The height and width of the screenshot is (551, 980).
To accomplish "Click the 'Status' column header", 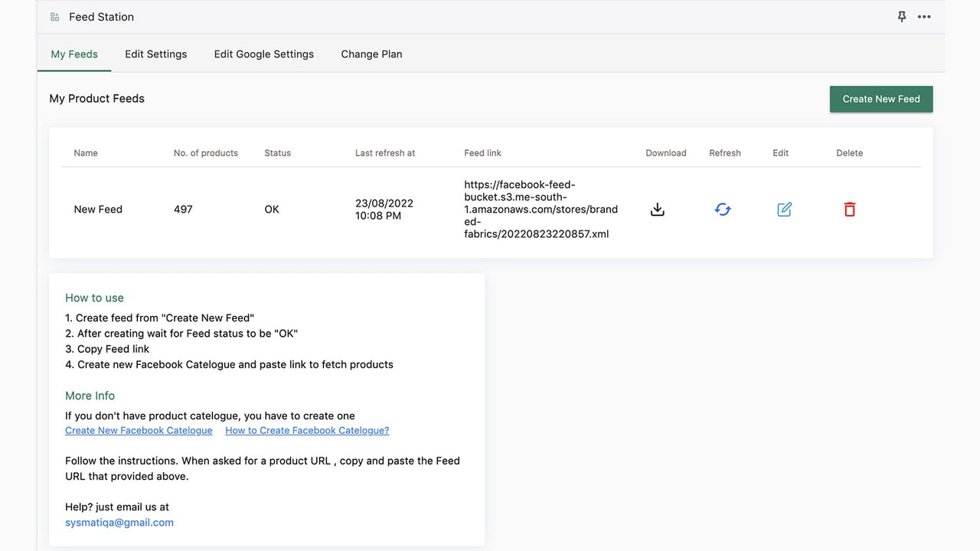I will click(277, 153).
